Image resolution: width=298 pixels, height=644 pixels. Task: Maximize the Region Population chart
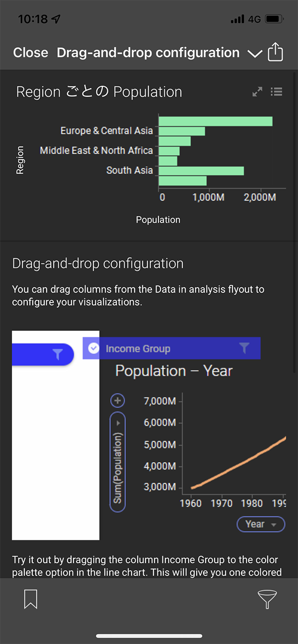coord(257,92)
